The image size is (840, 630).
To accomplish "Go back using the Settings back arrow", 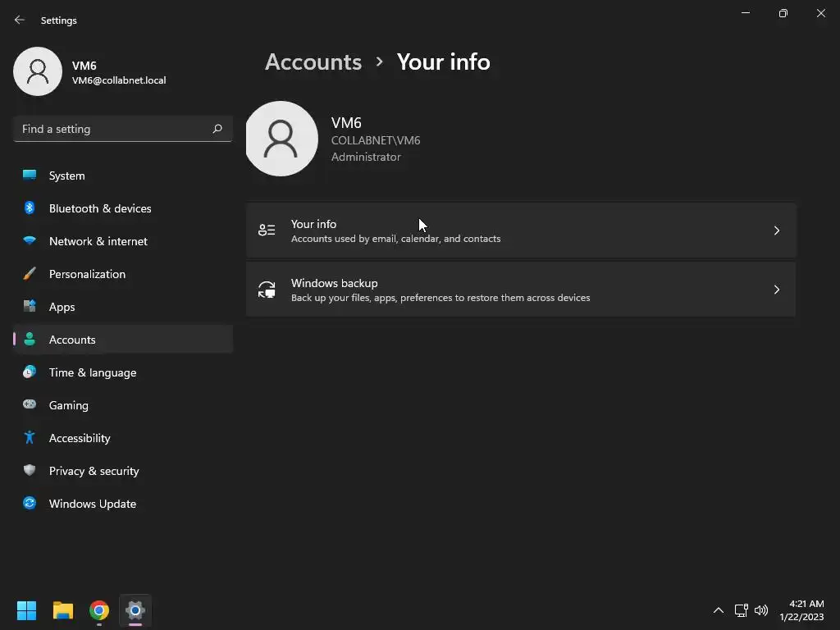I will click(x=20, y=20).
